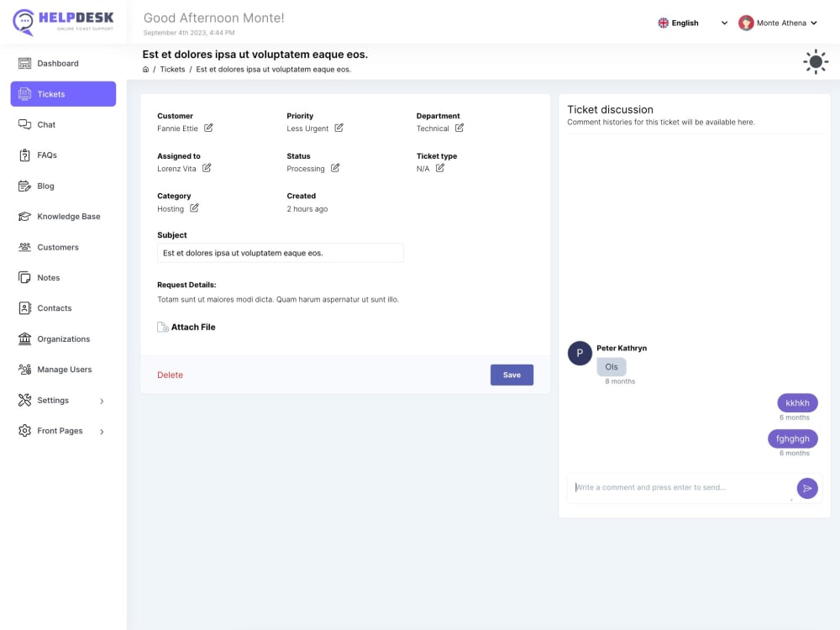Click the Tickets sidebar icon

tap(24, 94)
